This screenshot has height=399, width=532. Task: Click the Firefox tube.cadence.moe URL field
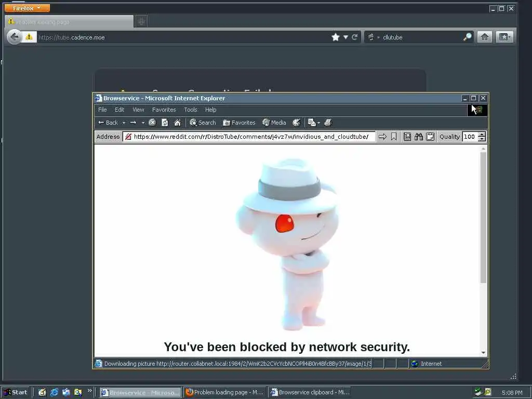pos(183,37)
